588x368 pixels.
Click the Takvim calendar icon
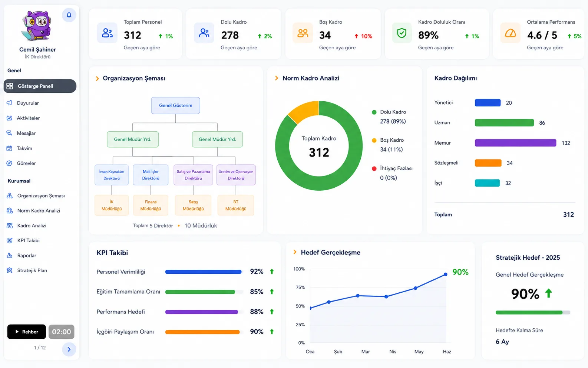(x=9, y=148)
